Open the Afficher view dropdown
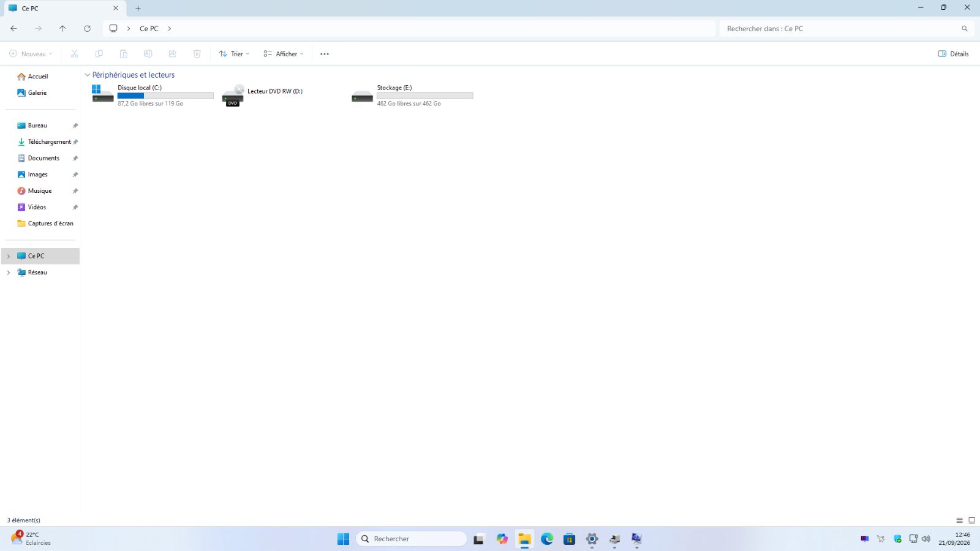This screenshot has height=551, width=980. pyautogui.click(x=283, y=54)
